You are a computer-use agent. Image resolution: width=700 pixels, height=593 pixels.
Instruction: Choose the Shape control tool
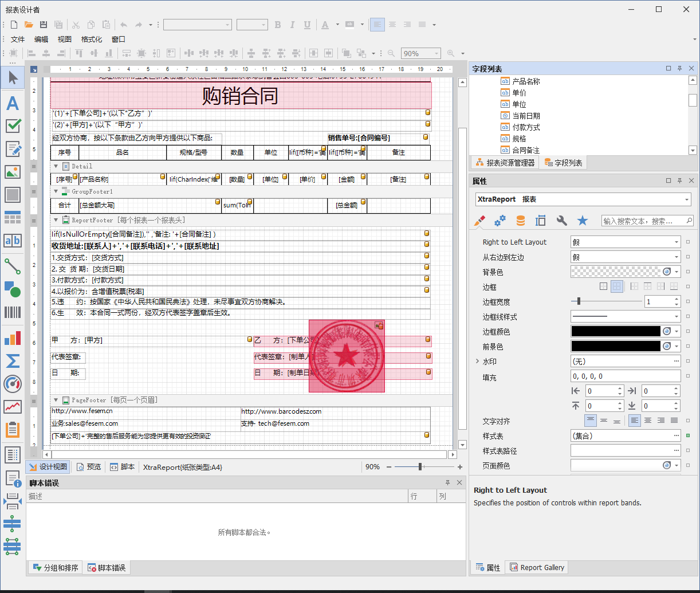[12, 289]
